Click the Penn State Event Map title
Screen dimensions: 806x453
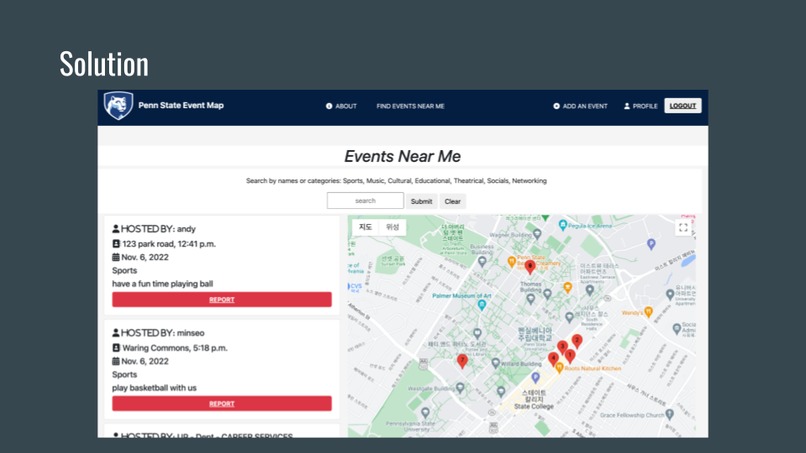[x=181, y=105]
